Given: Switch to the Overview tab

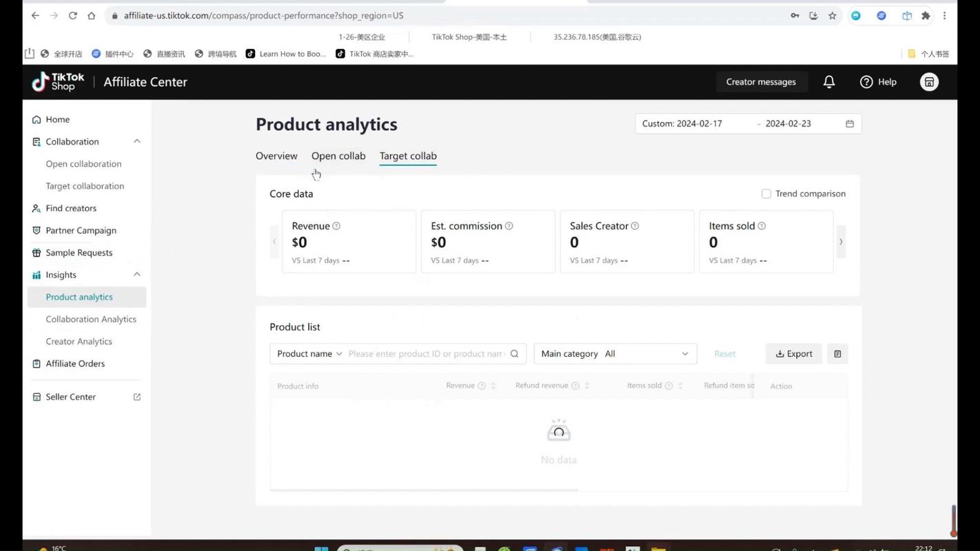Looking at the screenshot, I should click(276, 156).
